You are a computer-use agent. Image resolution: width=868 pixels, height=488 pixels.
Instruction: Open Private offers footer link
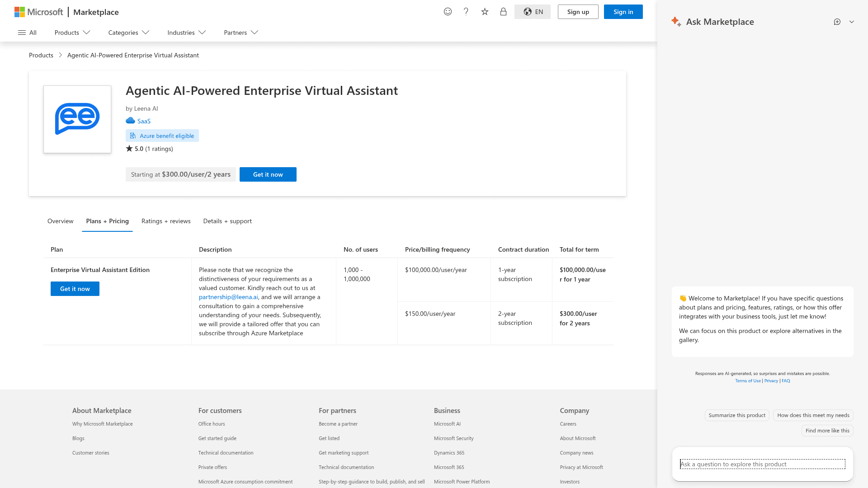pos(212,467)
